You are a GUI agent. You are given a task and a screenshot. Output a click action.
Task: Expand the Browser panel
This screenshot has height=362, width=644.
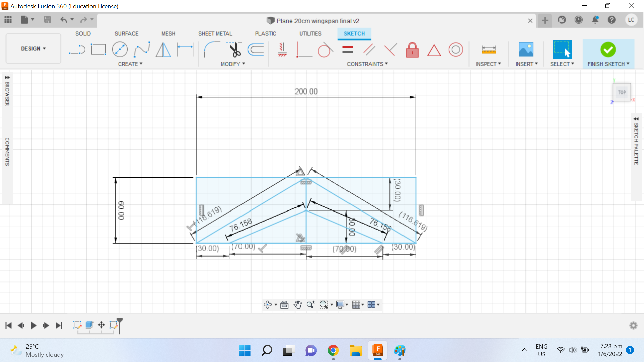[7, 78]
